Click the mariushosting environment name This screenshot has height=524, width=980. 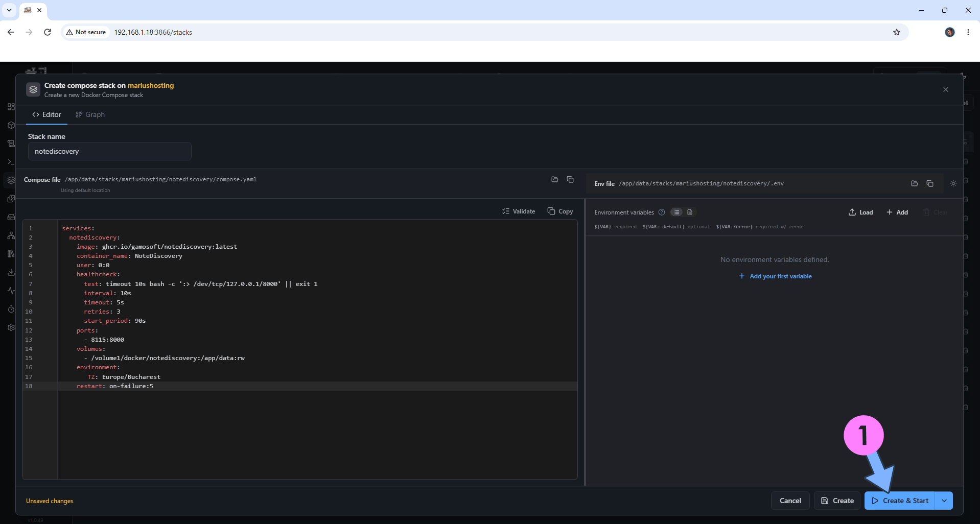click(x=151, y=85)
